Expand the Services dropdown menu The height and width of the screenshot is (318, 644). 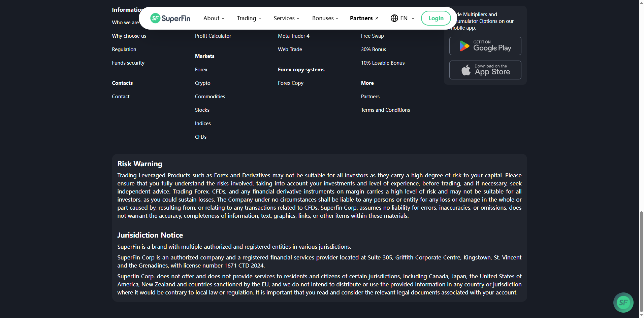click(287, 18)
